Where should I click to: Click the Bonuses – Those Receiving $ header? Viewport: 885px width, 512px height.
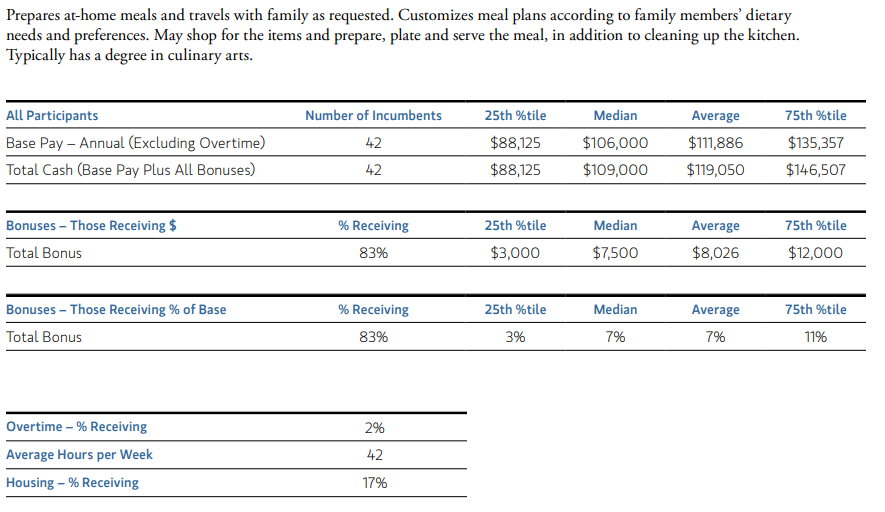(91, 226)
